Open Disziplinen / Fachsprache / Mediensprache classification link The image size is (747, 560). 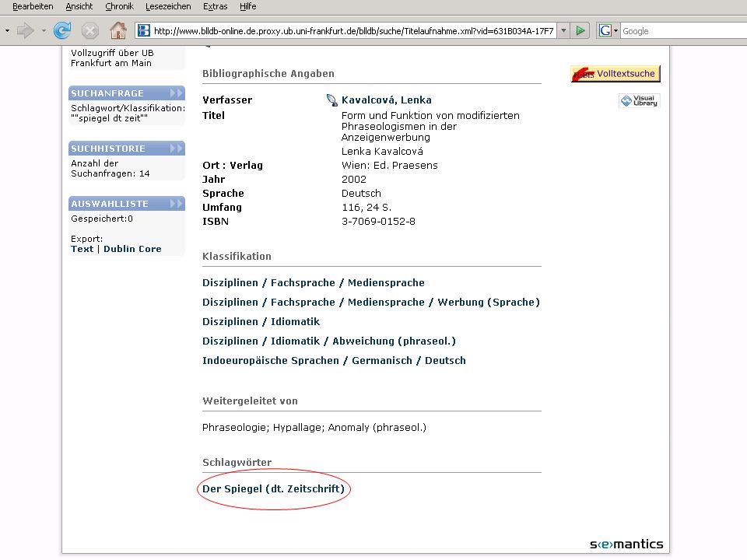coord(313,283)
